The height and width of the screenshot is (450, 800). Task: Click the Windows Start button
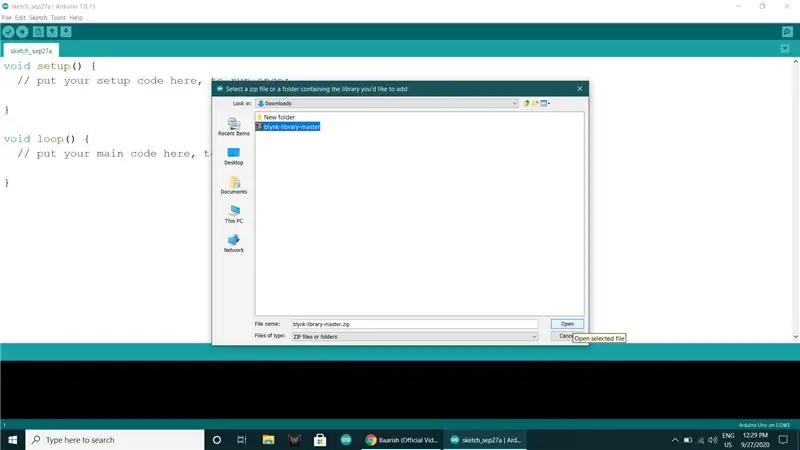[x=12, y=440]
